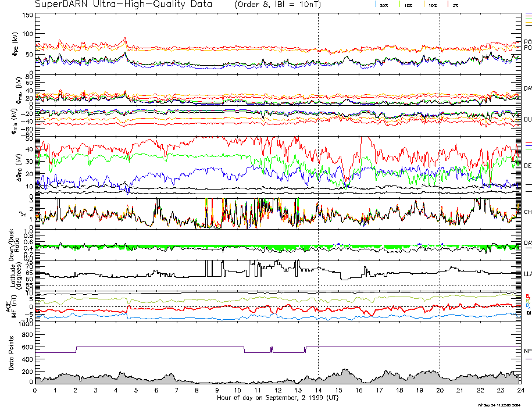532x407 pixels.
Task: Click the 10% legend entry
Action: pyautogui.click(x=431, y=5)
